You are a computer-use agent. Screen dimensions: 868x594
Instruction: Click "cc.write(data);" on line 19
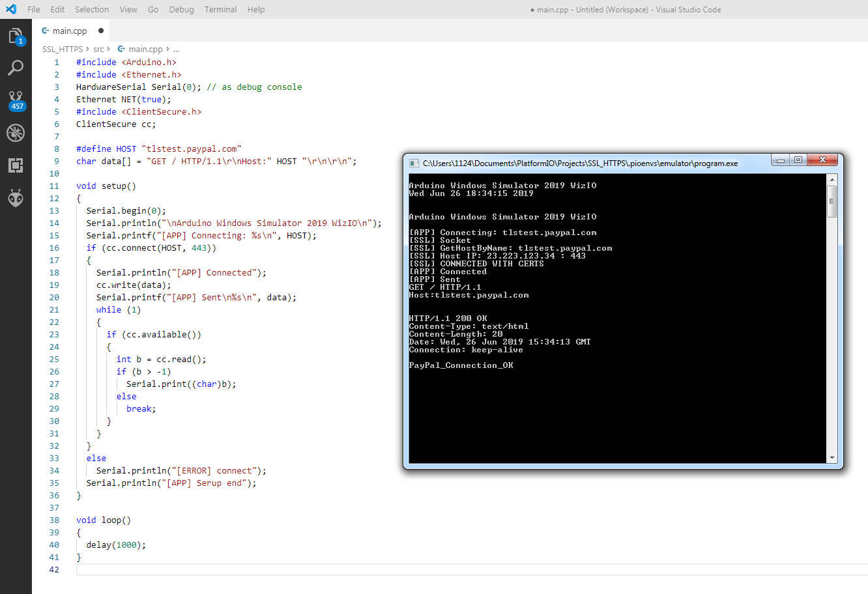[134, 285]
